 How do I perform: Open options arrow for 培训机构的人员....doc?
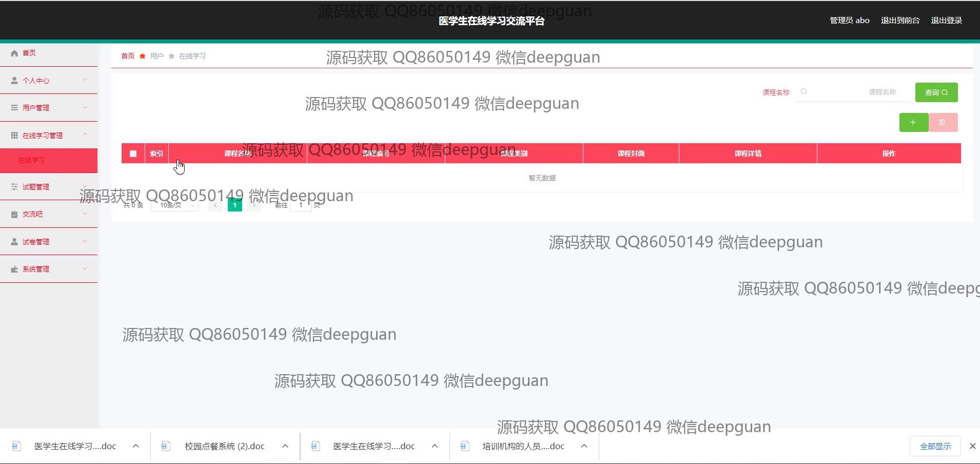coord(584,446)
